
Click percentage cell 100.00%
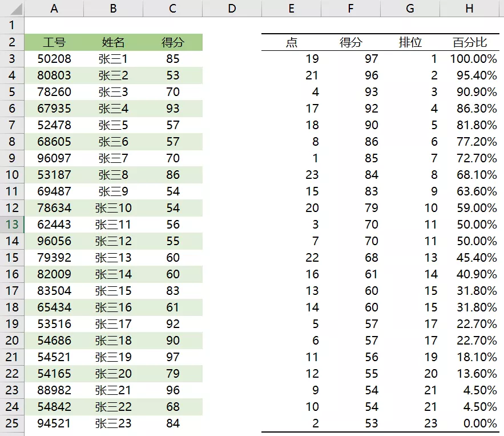[x=469, y=58]
